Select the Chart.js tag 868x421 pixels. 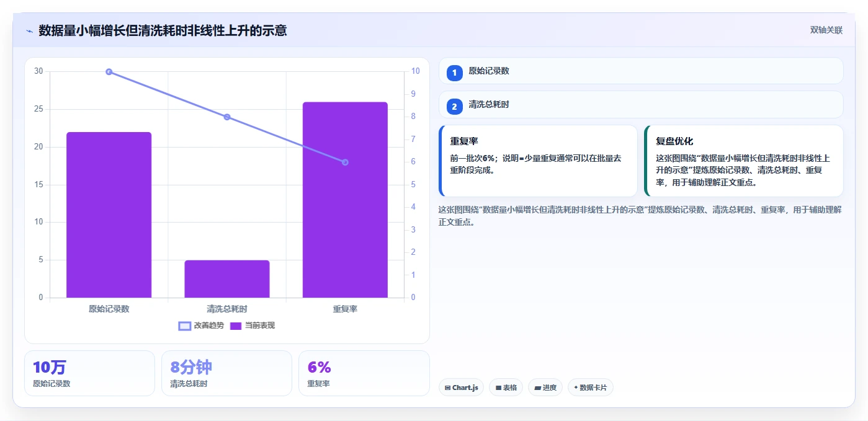click(461, 388)
